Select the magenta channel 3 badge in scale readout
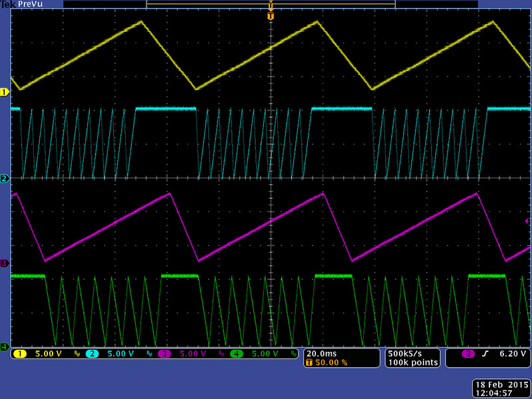 pyautogui.click(x=164, y=354)
